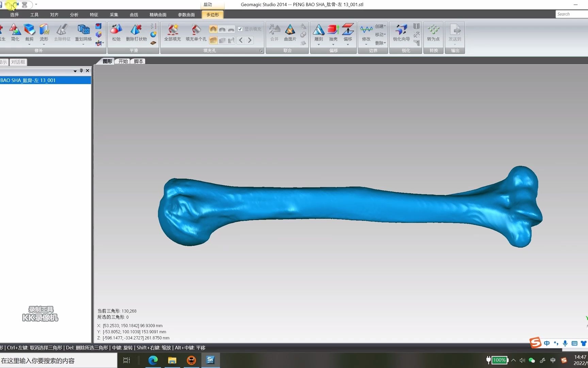Click the brown sandpaper icon in 平滑 group
The height and width of the screenshot is (368, 588).
coord(153,43)
